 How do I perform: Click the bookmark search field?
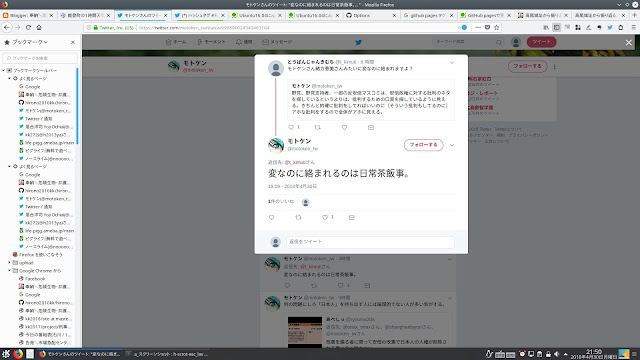point(40,58)
